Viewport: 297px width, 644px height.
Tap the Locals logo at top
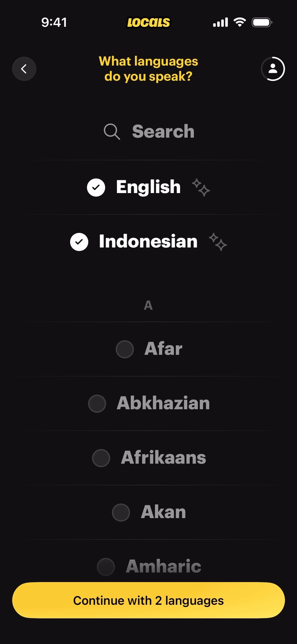pyautogui.click(x=149, y=22)
